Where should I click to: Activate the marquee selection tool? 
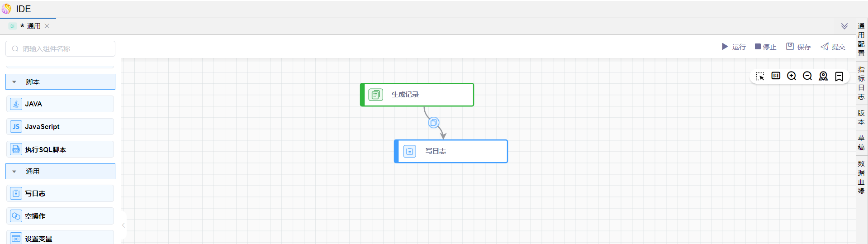(x=760, y=76)
